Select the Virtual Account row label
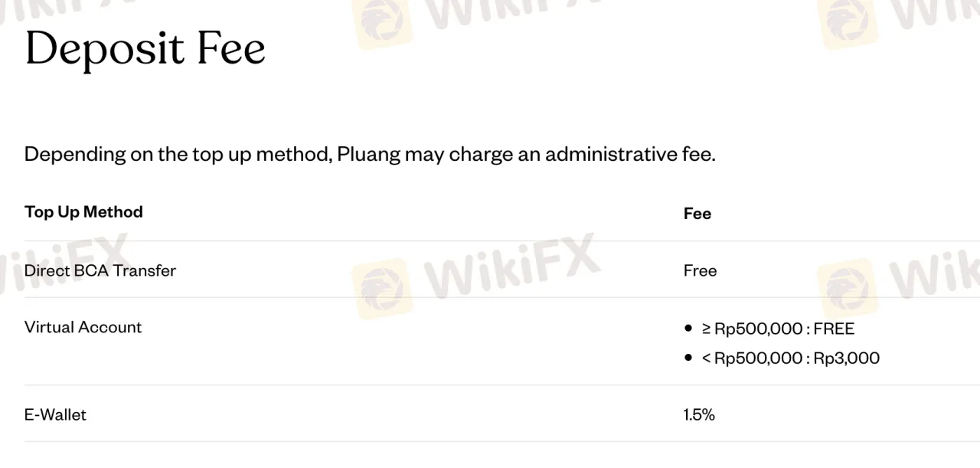Image resolution: width=980 pixels, height=468 pixels. 83,327
